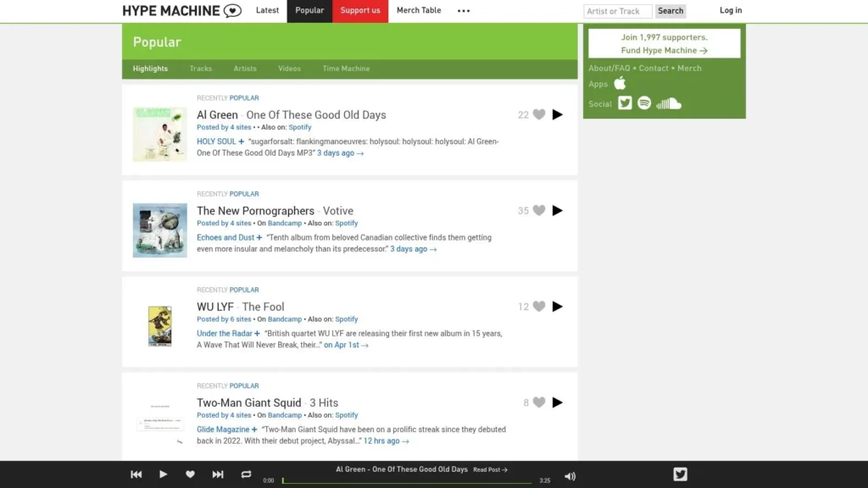Screen dimensions: 868x488
Task: Open Fund Hype Machine link
Action: click(665, 50)
